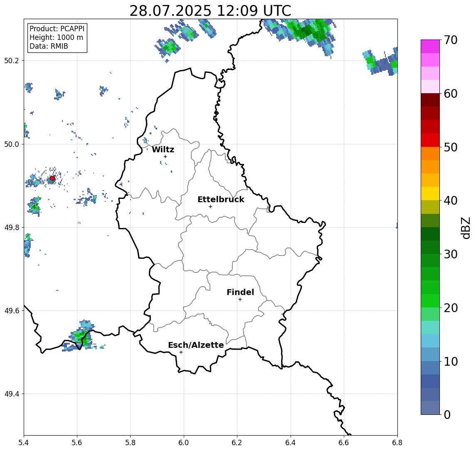
Task: Click the latitude tick label 49.8
Action: pos(12,227)
